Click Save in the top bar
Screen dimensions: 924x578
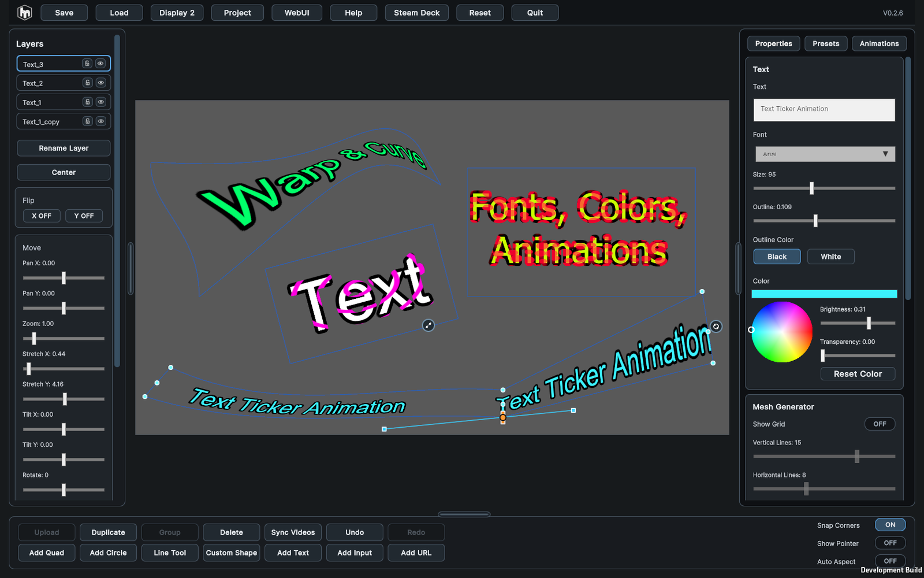coord(64,13)
